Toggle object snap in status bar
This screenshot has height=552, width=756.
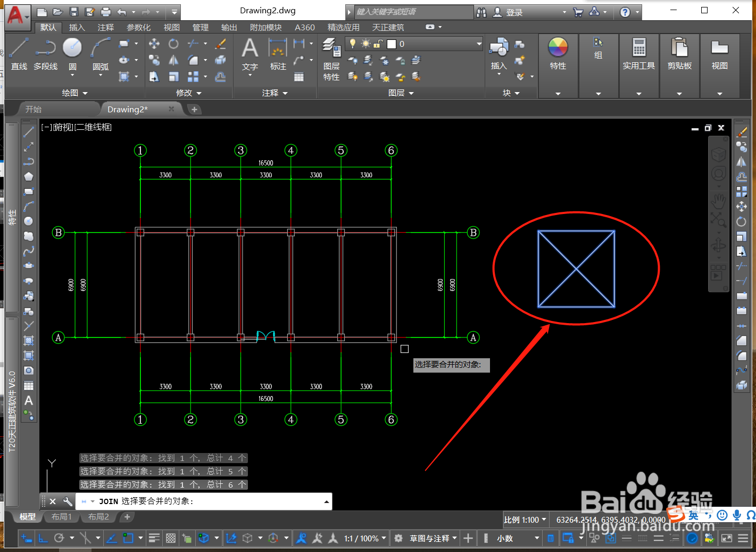click(x=128, y=538)
